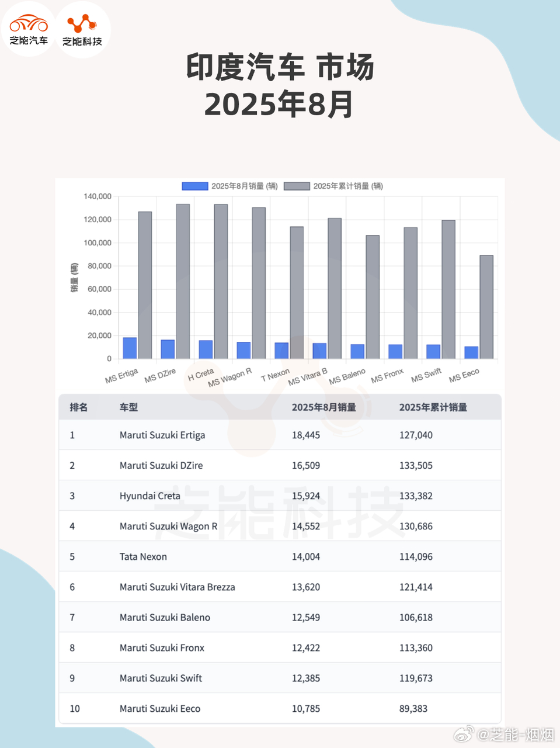Screen dimensions: 560x748
Task: Click the gray bar for MS Swift
Action: click(x=448, y=289)
